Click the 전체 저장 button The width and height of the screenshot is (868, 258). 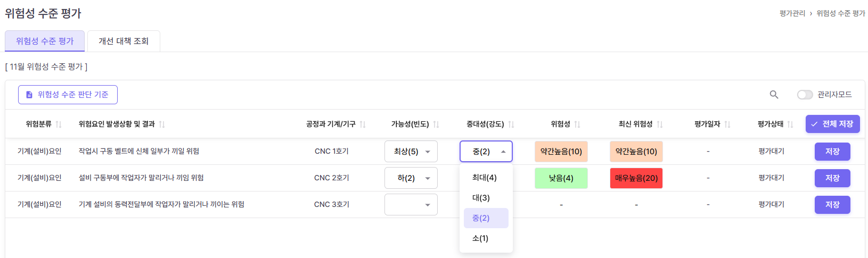coord(832,124)
